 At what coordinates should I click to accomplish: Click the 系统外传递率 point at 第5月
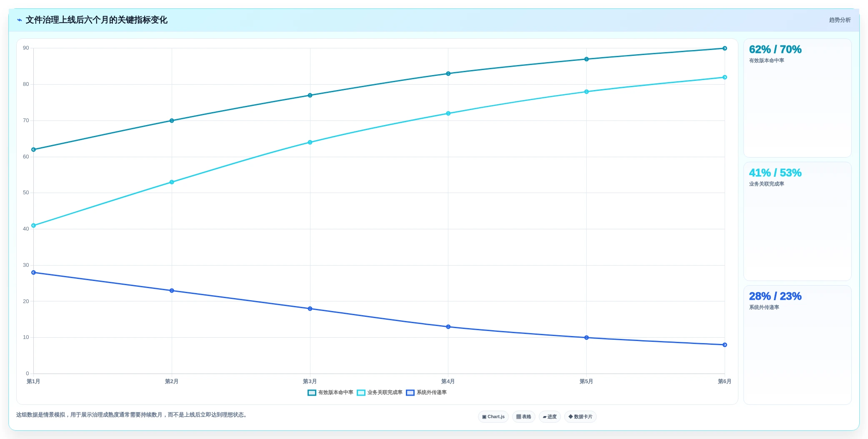click(x=586, y=338)
